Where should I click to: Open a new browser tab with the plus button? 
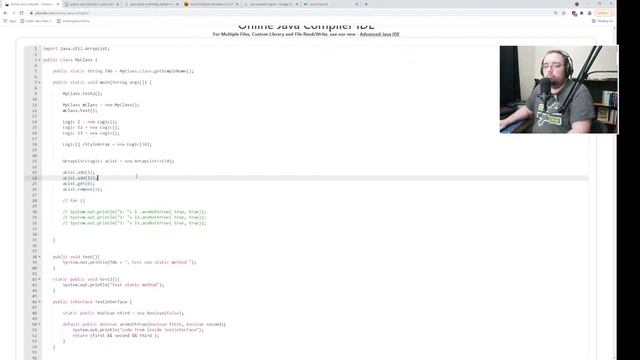click(366, 4)
